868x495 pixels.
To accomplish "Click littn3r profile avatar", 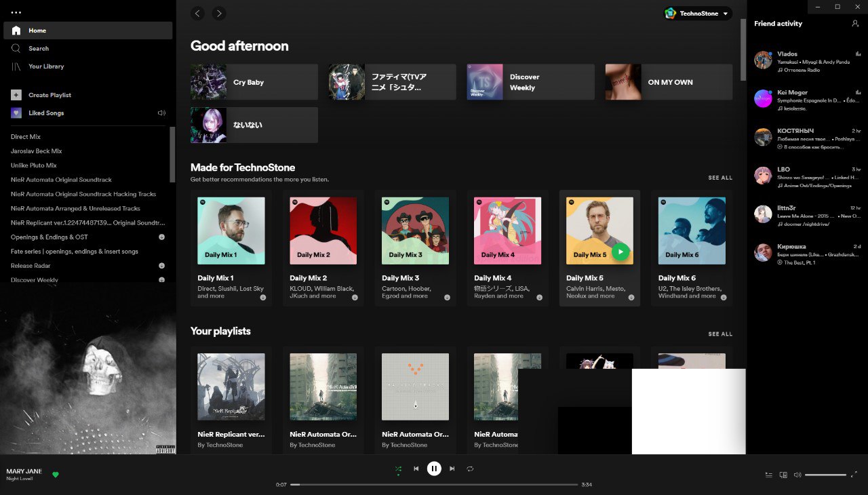I will tap(763, 214).
